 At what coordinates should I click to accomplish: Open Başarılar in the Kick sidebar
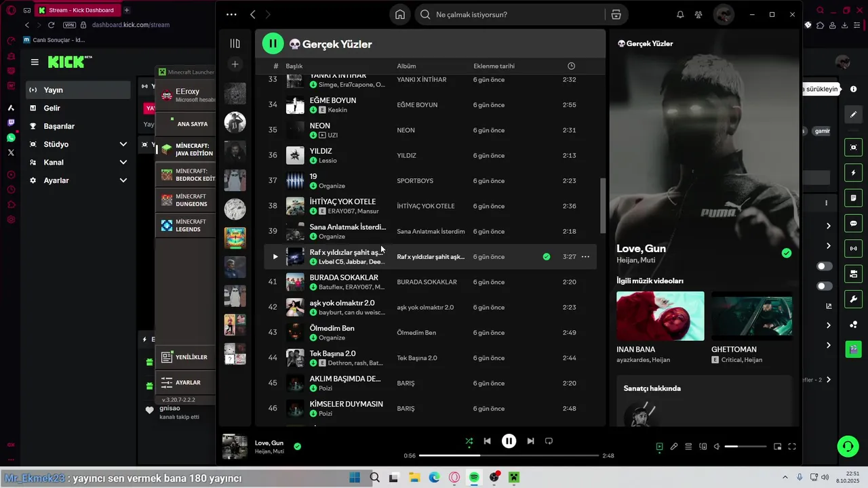[x=78, y=126]
